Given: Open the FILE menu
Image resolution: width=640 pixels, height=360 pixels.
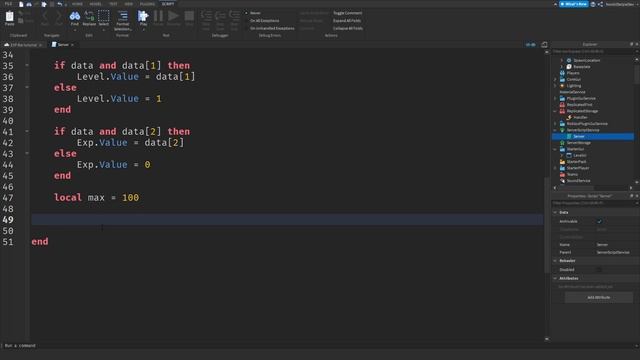Looking at the screenshot, I should tap(8, 4).
